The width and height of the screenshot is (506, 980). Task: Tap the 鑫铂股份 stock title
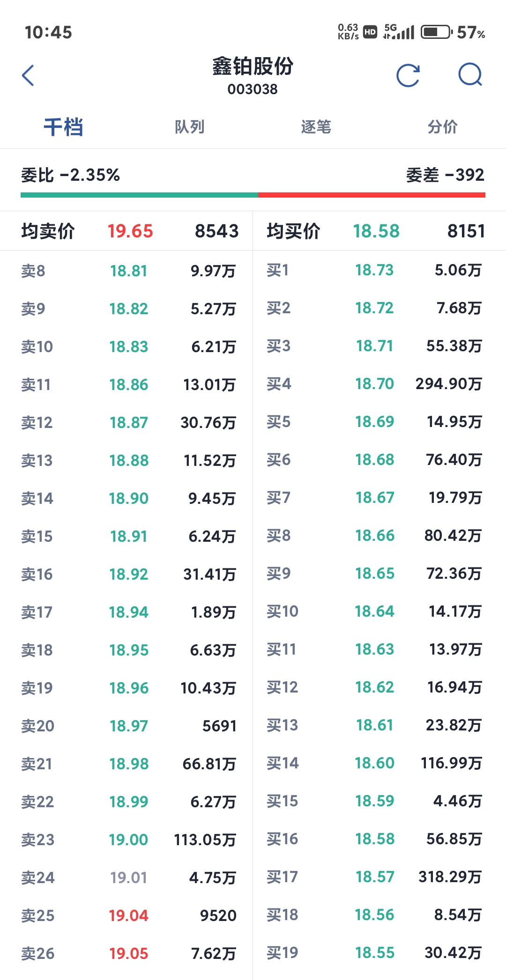point(253,66)
